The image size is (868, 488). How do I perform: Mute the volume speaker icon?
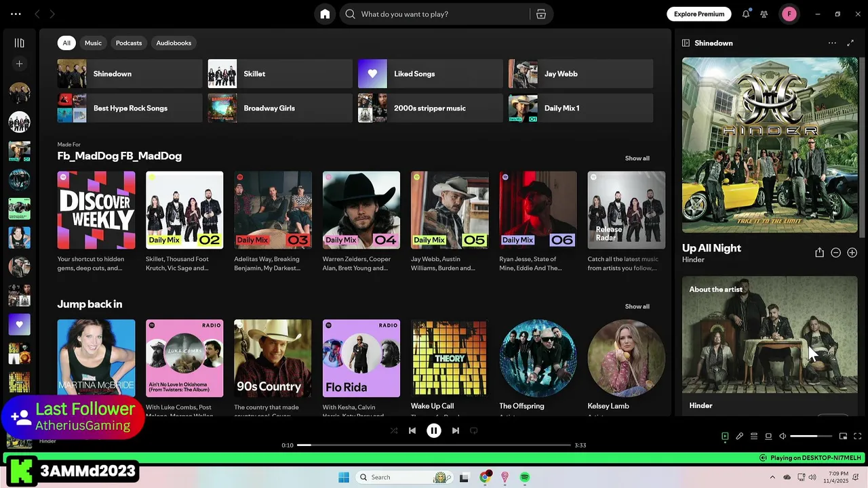point(783,436)
